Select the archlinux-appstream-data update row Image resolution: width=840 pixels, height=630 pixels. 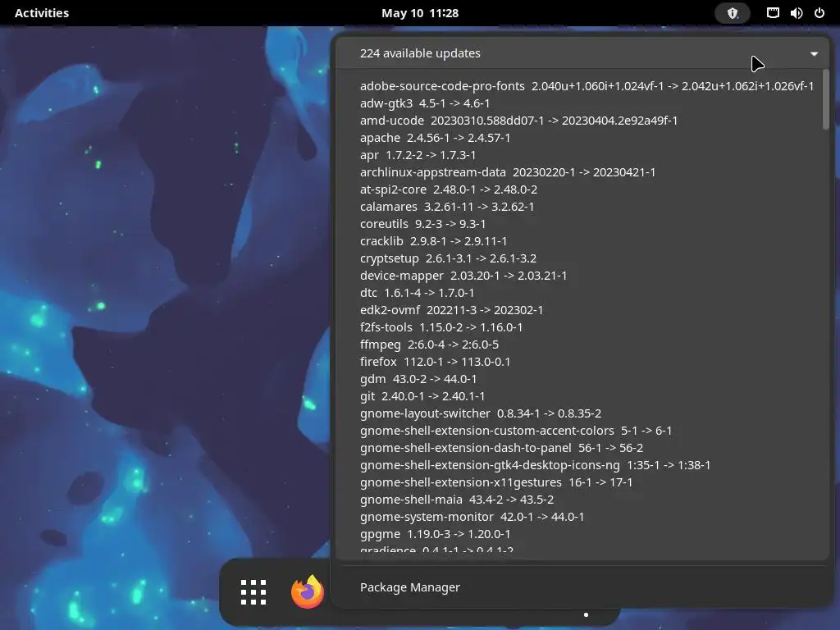(x=508, y=172)
